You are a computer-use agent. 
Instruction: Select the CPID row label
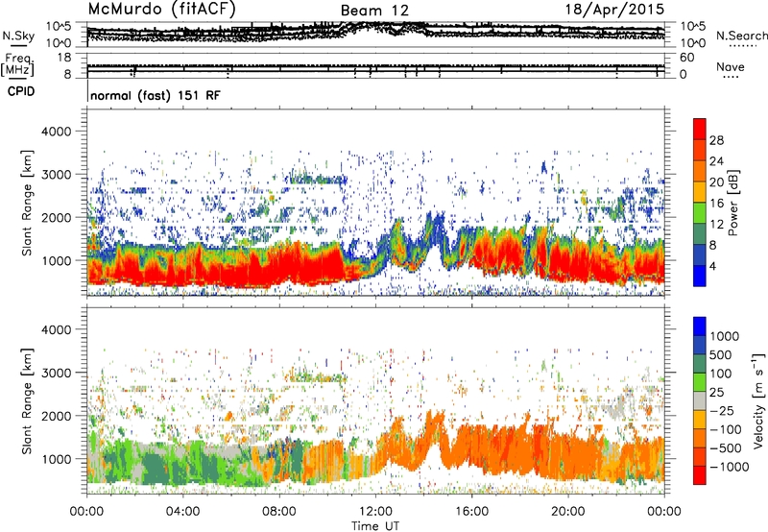pos(21,91)
